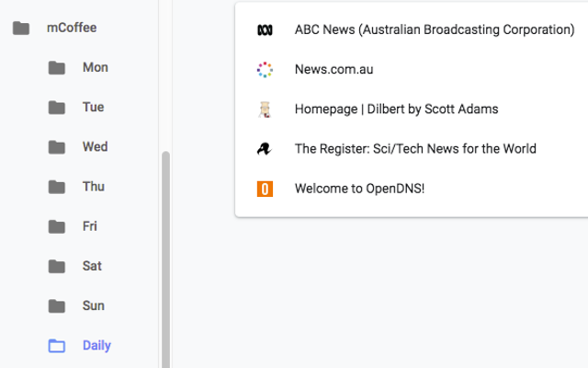This screenshot has width=588, height=368.
Task: Select the mCoffee folder label
Action: [72, 28]
